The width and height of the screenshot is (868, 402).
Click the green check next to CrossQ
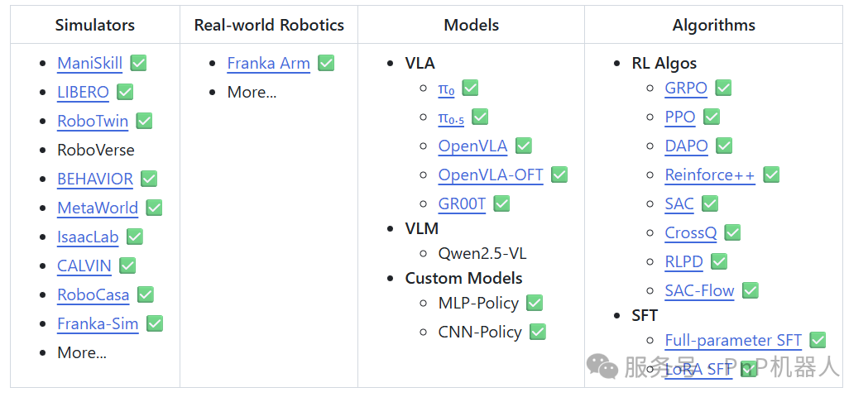[732, 232]
